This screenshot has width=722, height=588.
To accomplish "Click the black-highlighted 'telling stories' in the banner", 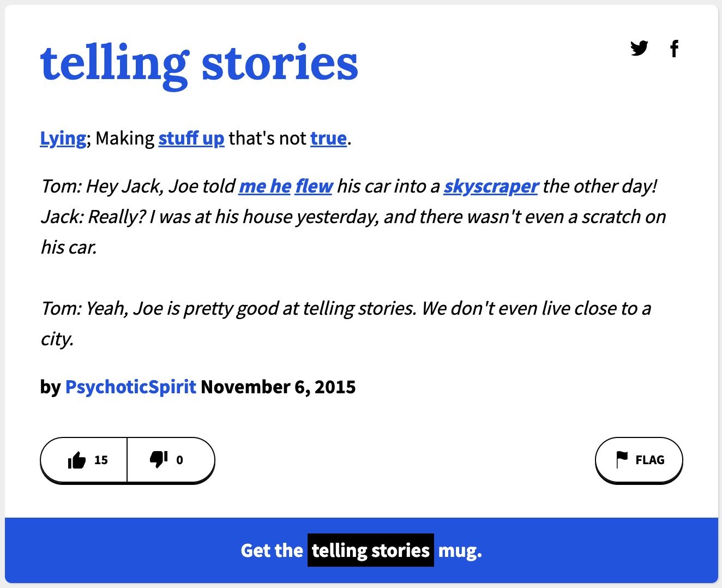I will click(x=371, y=550).
